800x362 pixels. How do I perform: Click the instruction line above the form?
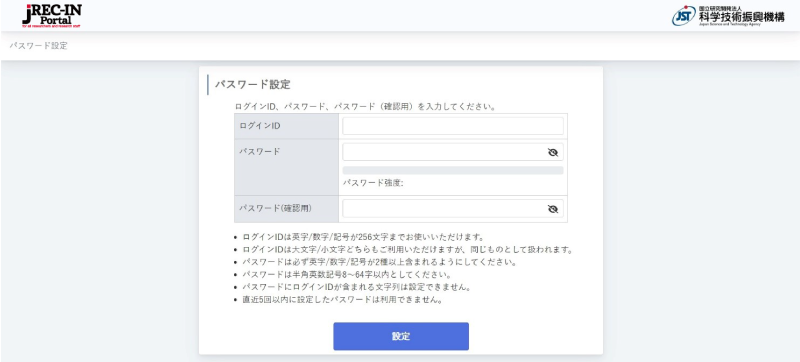click(x=365, y=107)
